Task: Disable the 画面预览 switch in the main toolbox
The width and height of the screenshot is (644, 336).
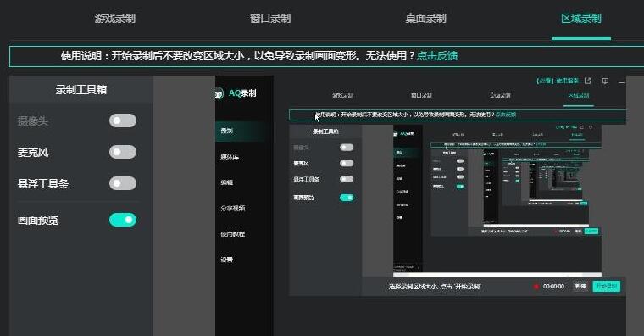Action: coord(123,220)
